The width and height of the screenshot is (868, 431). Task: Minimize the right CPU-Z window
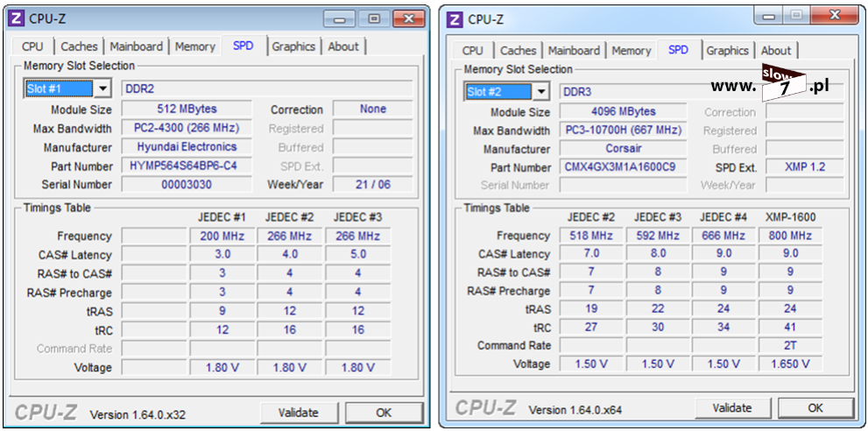coord(769,16)
